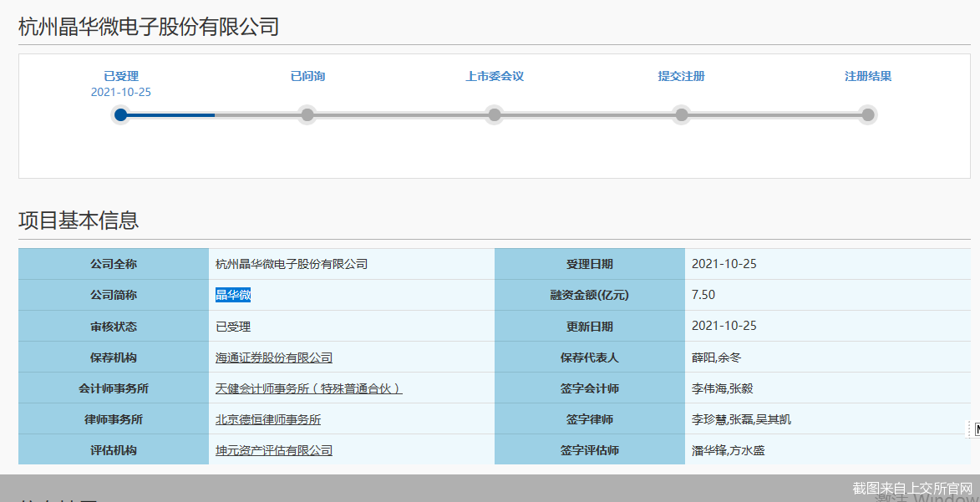Click the 已问询 step label
The height and width of the screenshot is (502, 980).
307,76
